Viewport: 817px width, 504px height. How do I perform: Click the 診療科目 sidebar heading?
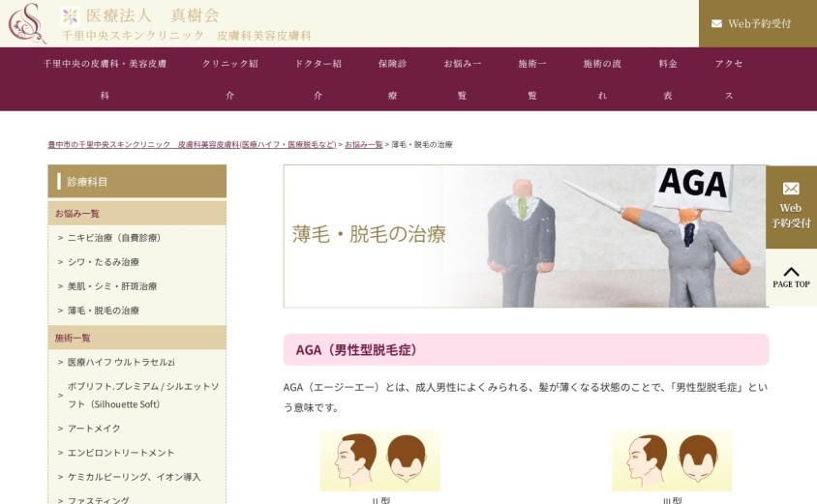coord(137,181)
